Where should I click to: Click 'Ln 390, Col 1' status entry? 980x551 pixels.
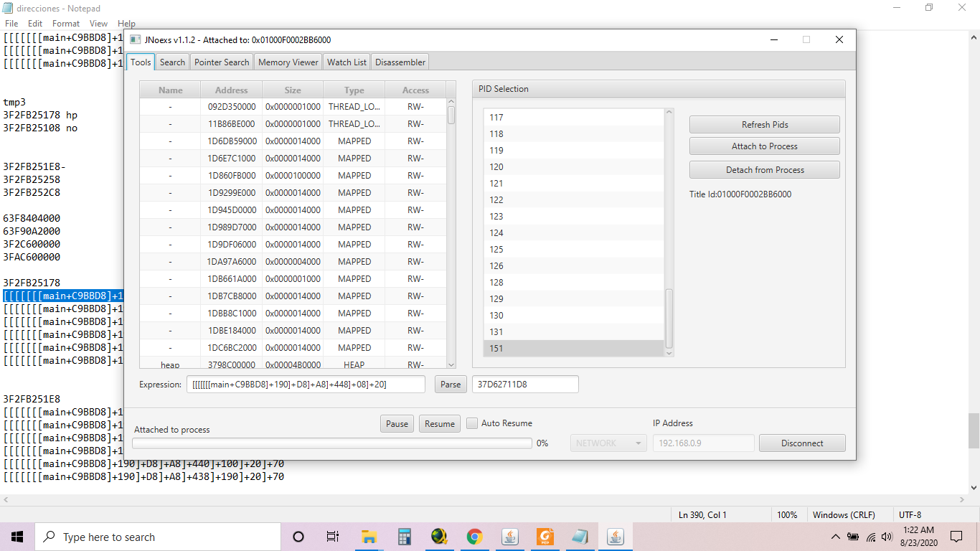click(x=702, y=515)
